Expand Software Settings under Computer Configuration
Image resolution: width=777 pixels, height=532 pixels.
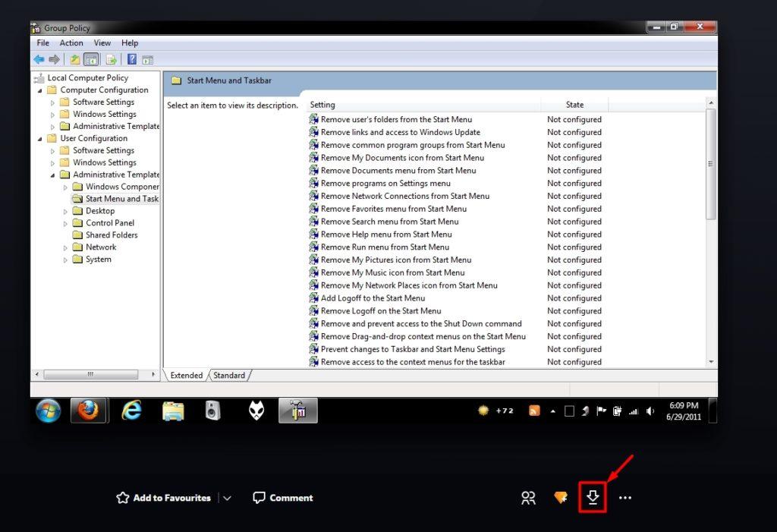click(52, 102)
